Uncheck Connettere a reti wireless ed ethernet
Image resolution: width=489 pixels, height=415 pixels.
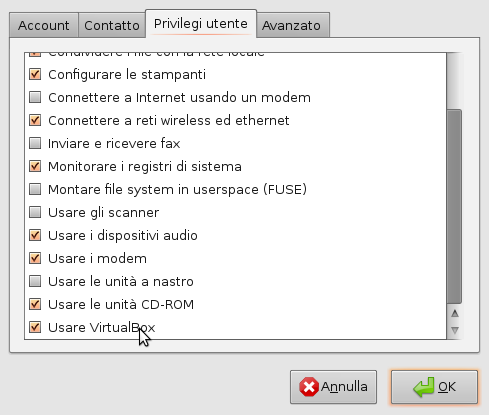coord(35,120)
